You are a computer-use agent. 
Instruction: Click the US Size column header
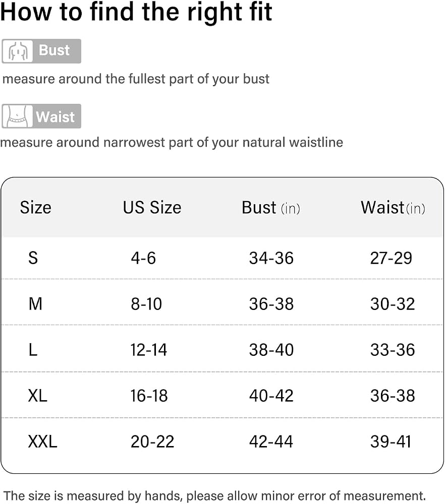click(152, 207)
